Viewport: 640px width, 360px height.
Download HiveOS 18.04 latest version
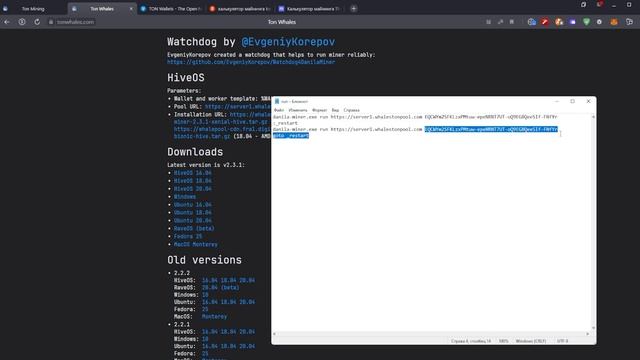193,181
